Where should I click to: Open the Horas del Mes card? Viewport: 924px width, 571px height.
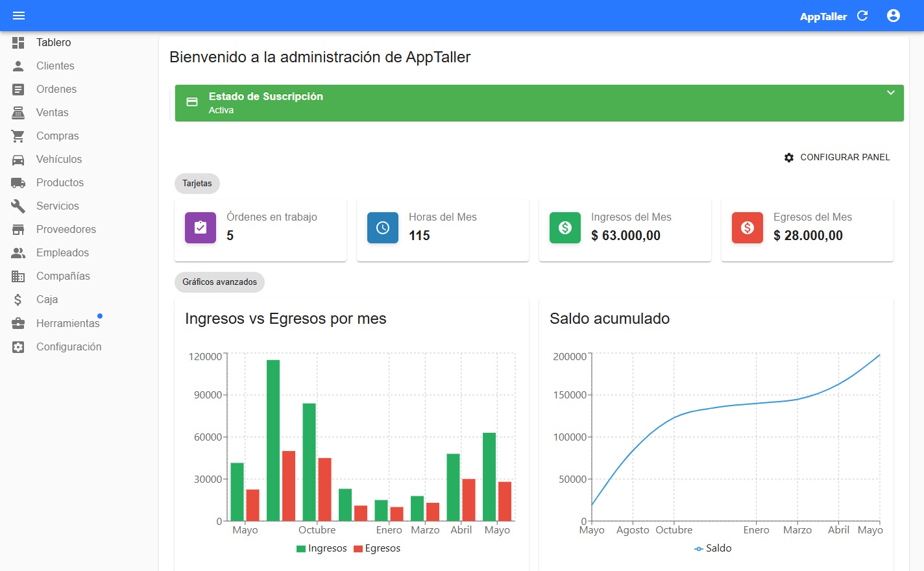443,230
